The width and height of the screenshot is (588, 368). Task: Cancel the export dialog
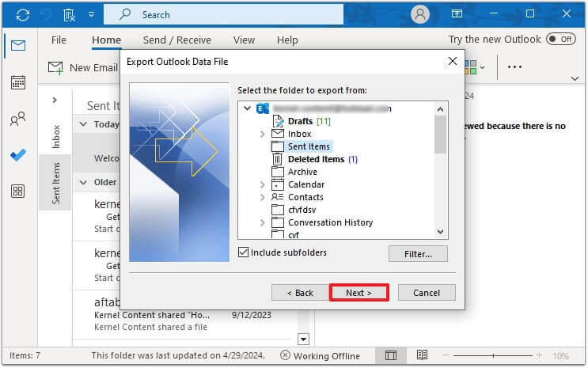427,293
